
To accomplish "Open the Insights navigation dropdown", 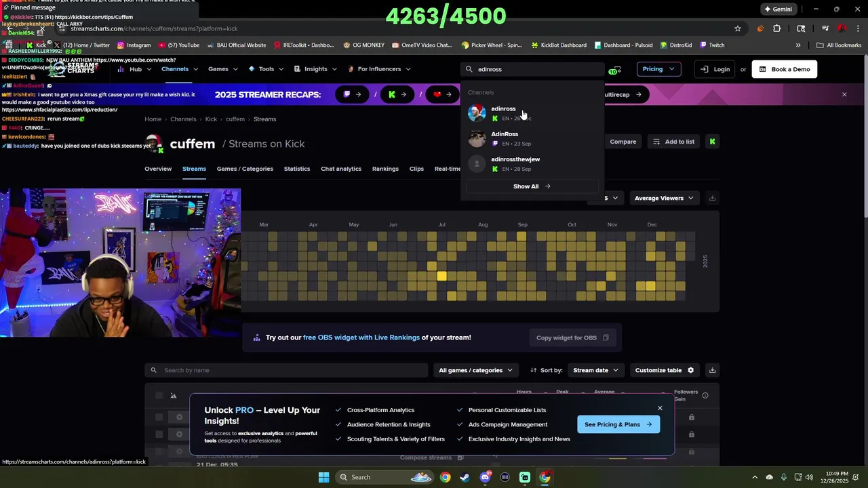I will 315,69.
